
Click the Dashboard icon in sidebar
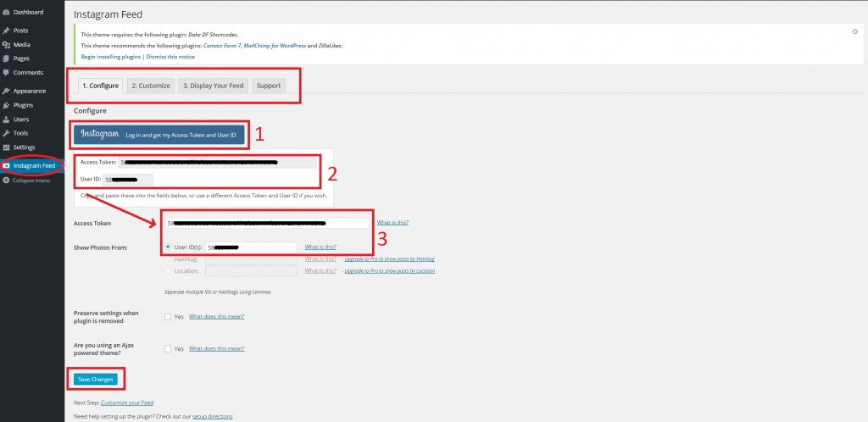(x=7, y=13)
